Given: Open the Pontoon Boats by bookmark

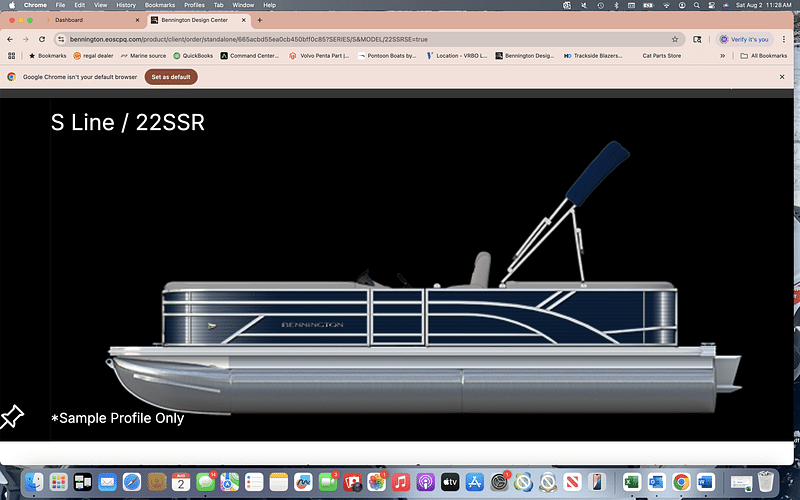Looking at the screenshot, I should [387, 56].
